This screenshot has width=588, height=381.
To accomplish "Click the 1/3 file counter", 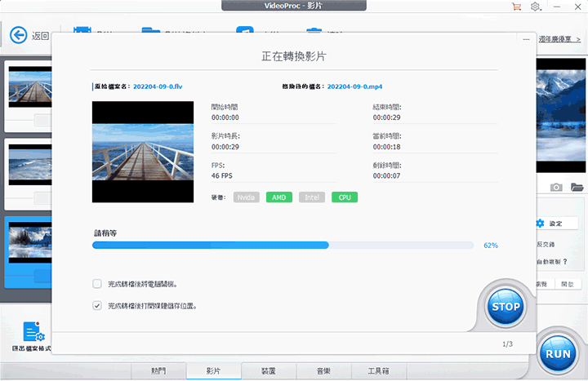I will click(x=507, y=344).
